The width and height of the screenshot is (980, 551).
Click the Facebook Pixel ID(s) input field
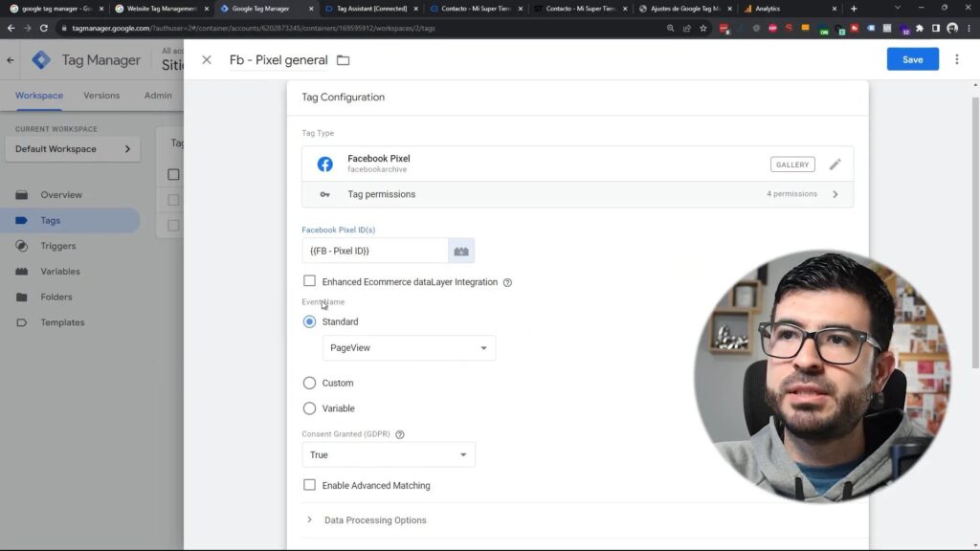375,251
